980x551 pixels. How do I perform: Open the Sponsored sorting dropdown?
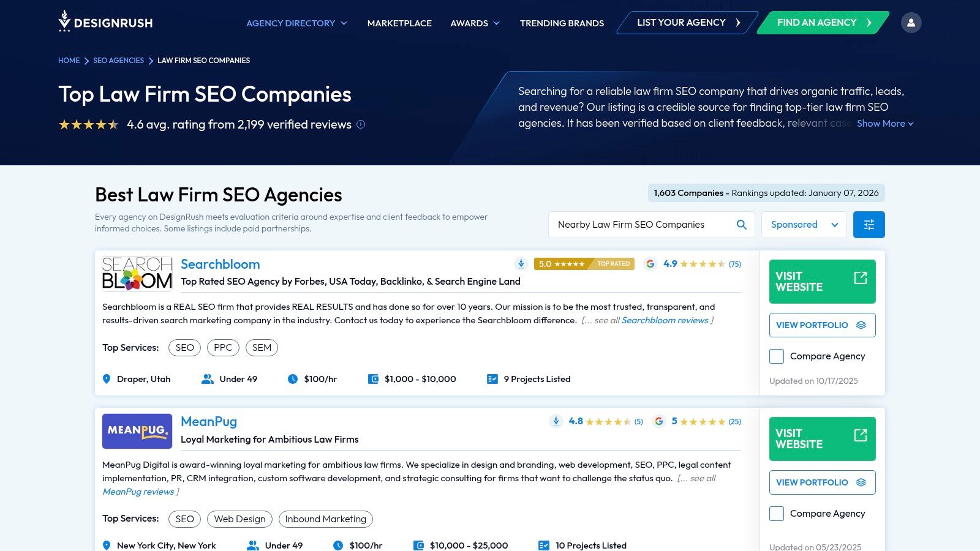(x=804, y=224)
